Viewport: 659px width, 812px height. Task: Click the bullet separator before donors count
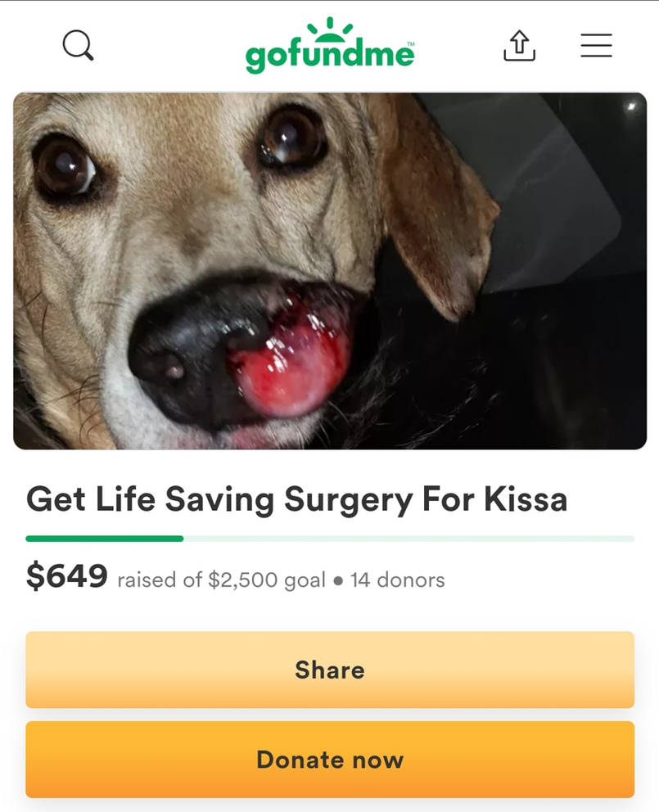click(x=338, y=581)
